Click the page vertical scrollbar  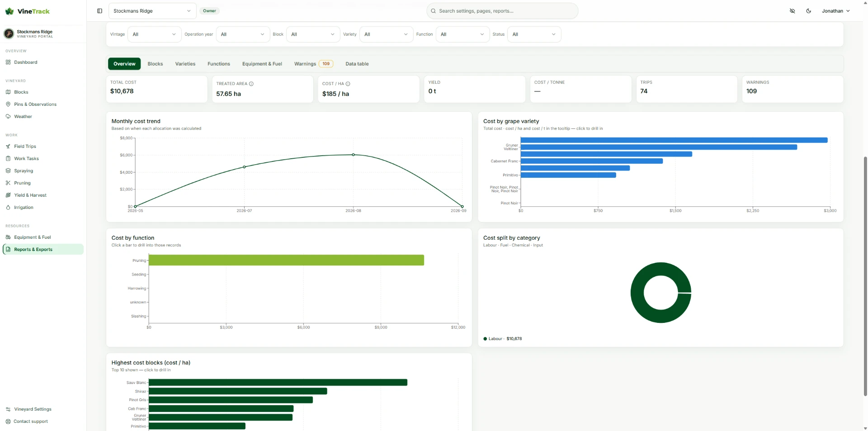click(865, 276)
